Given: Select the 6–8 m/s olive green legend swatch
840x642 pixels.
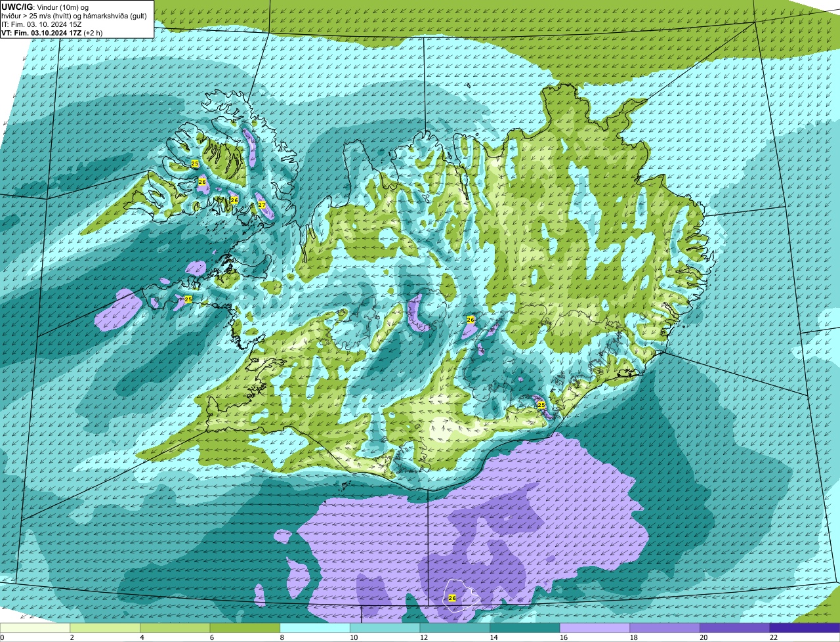Looking at the screenshot, I should [x=245, y=628].
